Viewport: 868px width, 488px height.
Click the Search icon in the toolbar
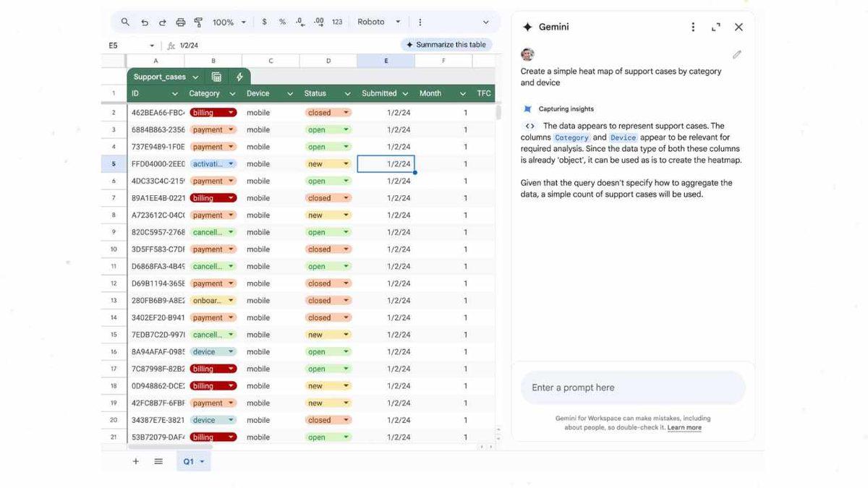124,22
